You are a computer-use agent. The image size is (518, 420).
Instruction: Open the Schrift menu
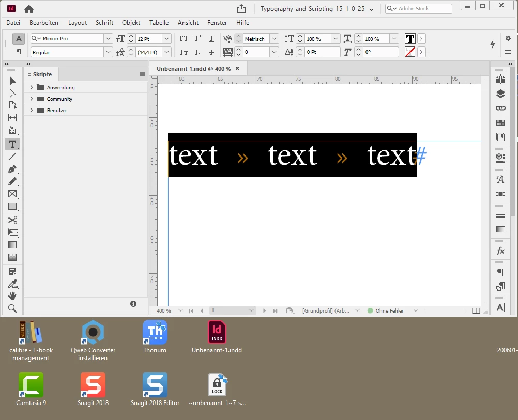pyautogui.click(x=104, y=23)
